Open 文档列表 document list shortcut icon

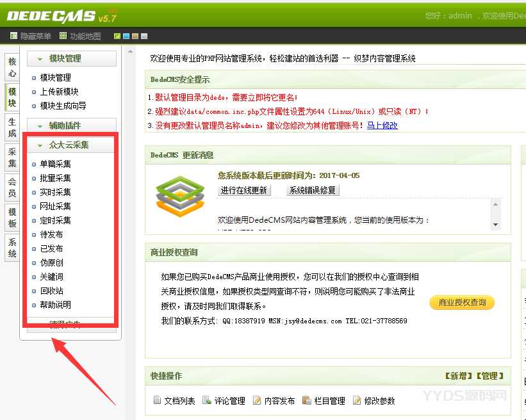coord(157,401)
